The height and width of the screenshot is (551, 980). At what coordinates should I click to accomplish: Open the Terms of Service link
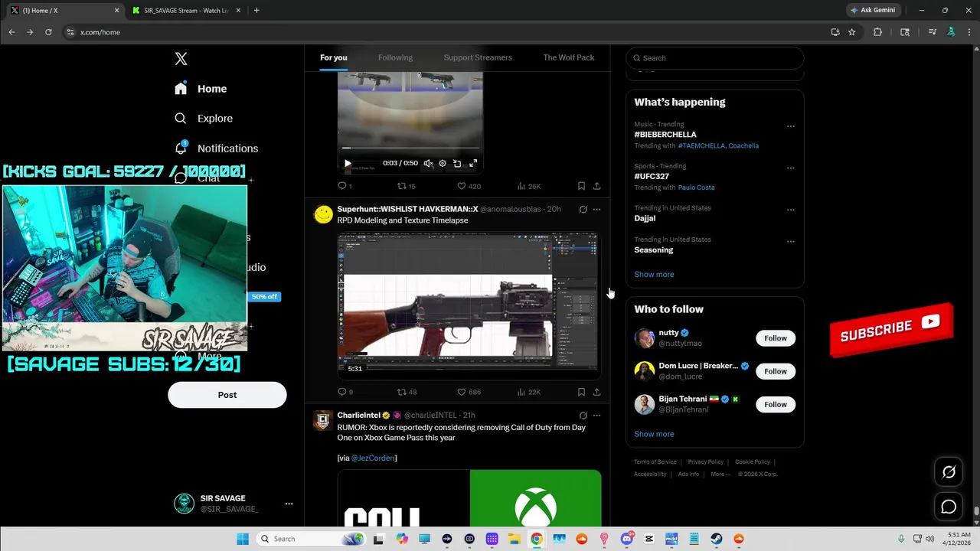pos(655,462)
